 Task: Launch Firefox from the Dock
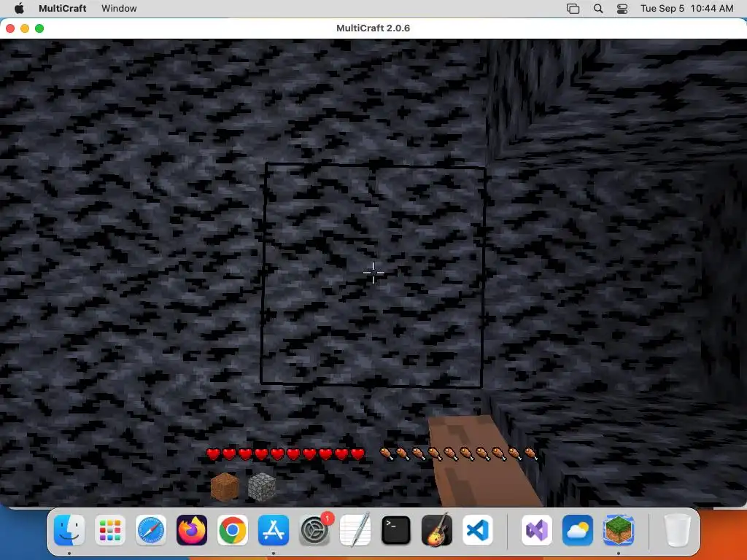(x=192, y=530)
